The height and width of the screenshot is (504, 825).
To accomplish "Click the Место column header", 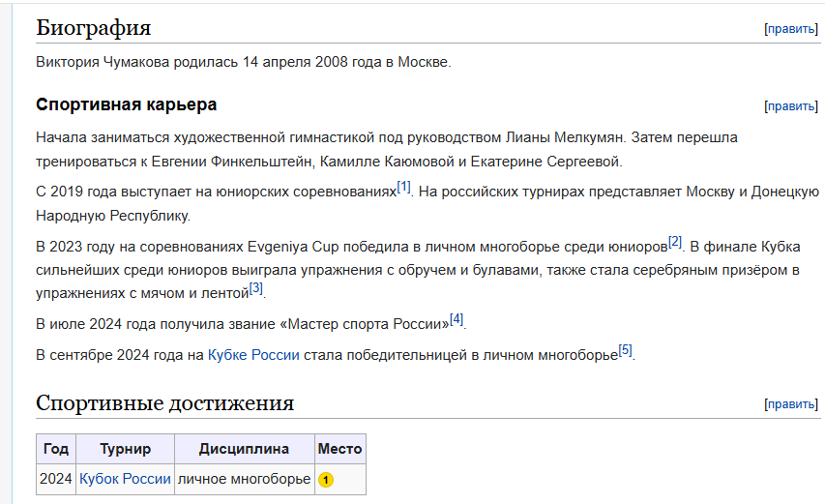I will [339, 449].
